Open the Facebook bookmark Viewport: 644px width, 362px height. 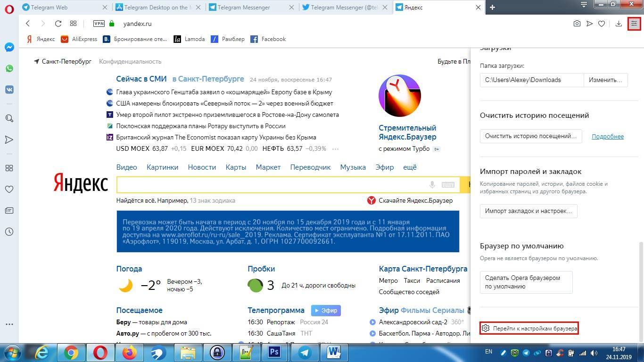(x=268, y=39)
